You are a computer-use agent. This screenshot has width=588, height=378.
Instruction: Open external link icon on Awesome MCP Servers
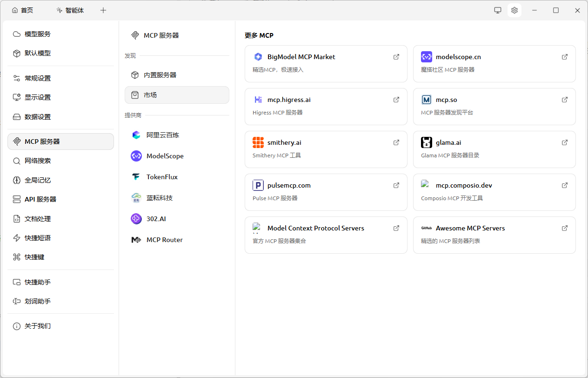pos(565,228)
